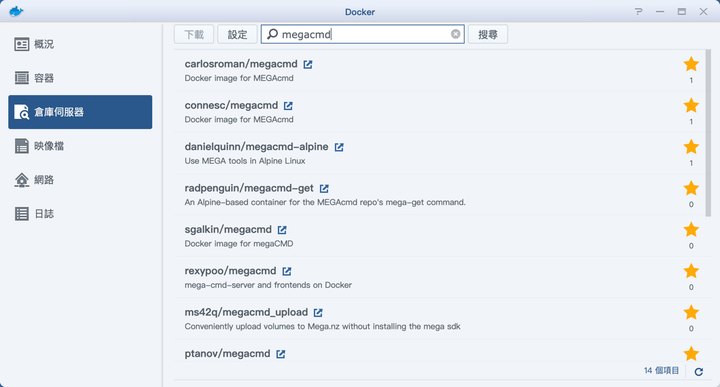Viewport: 720px width, 387px height.
Task: Click star icon of carlosroman/megacmd
Action: 691,64
